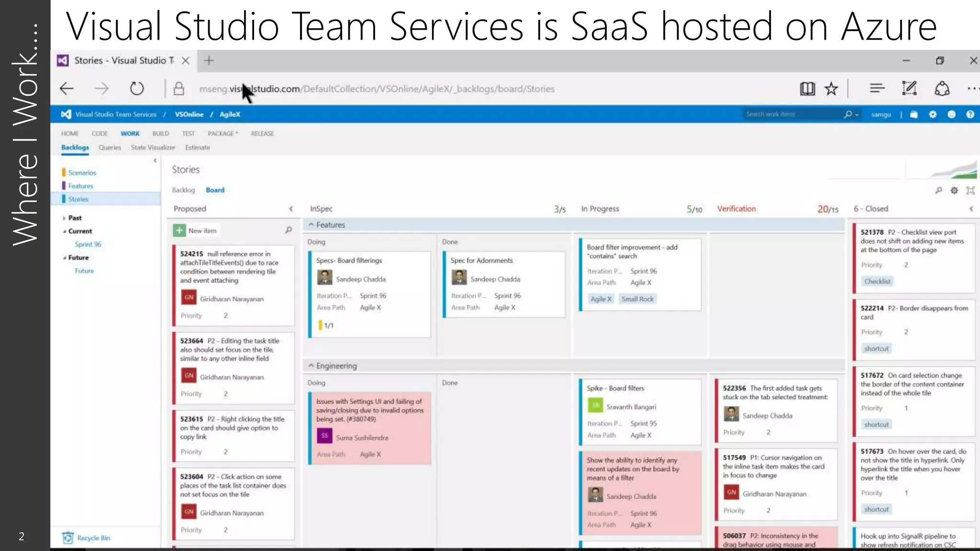Click the full screen board icon

click(x=970, y=190)
